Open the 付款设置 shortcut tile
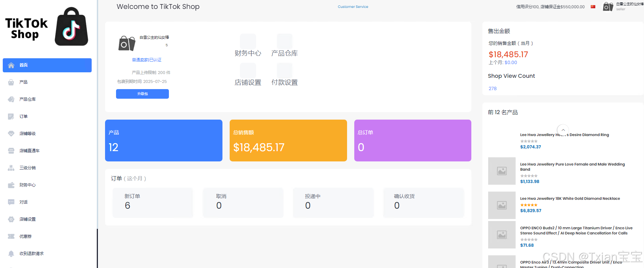Viewport: 644px width, 268px height. pyautogui.click(x=285, y=75)
